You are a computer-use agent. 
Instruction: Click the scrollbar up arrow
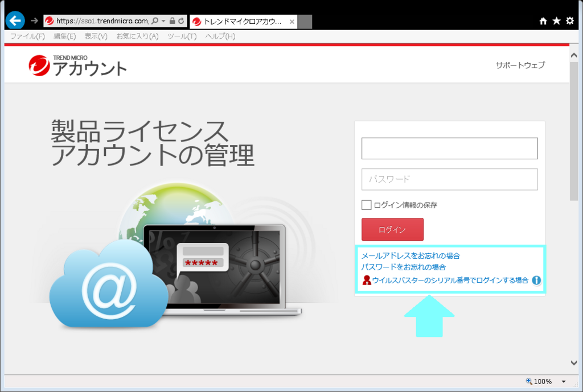click(574, 55)
